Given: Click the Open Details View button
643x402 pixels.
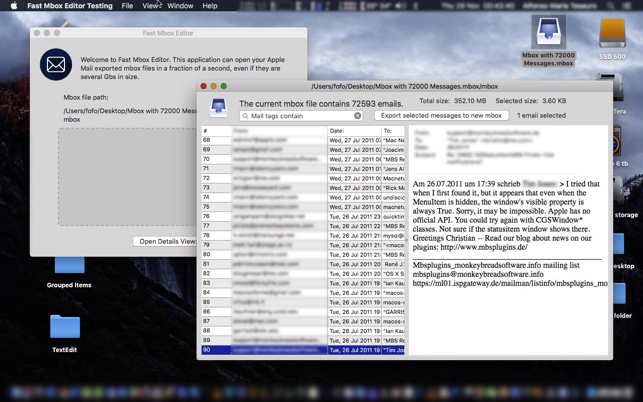Looking at the screenshot, I should [x=165, y=241].
